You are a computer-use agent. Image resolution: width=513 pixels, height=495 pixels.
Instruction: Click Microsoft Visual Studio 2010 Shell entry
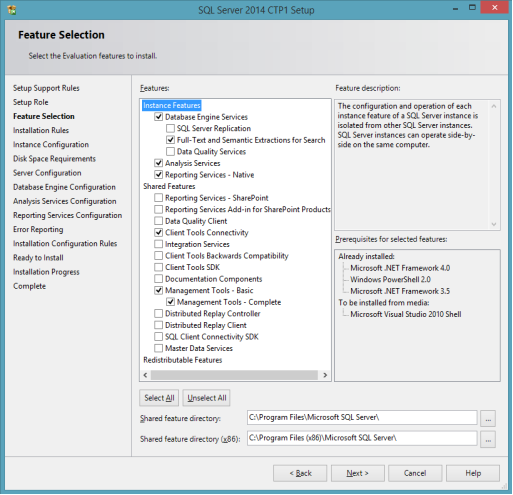(406, 314)
